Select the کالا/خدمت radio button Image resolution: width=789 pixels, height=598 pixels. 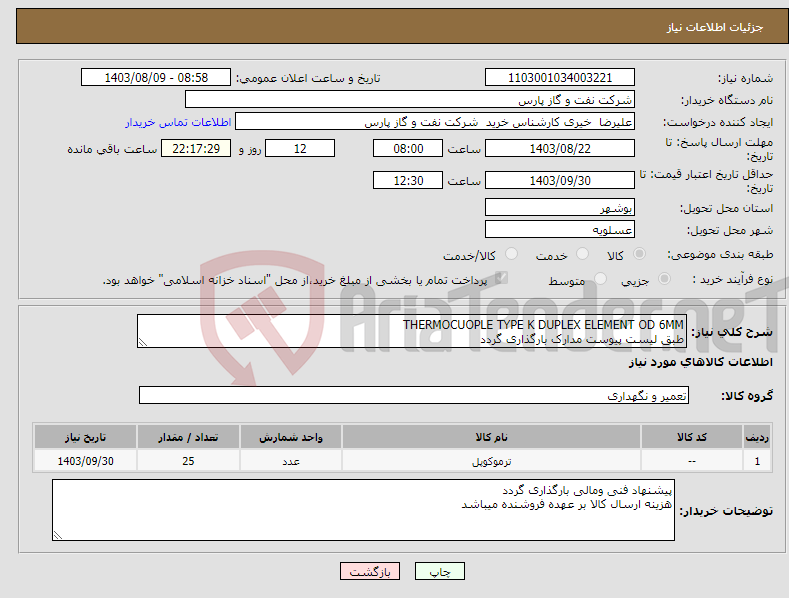pyautogui.click(x=511, y=254)
